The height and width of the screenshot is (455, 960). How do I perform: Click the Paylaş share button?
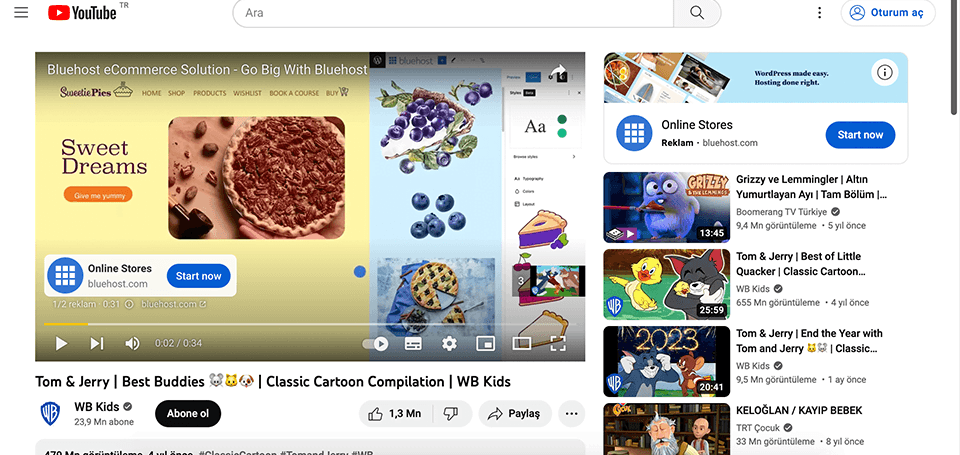pyautogui.click(x=515, y=414)
